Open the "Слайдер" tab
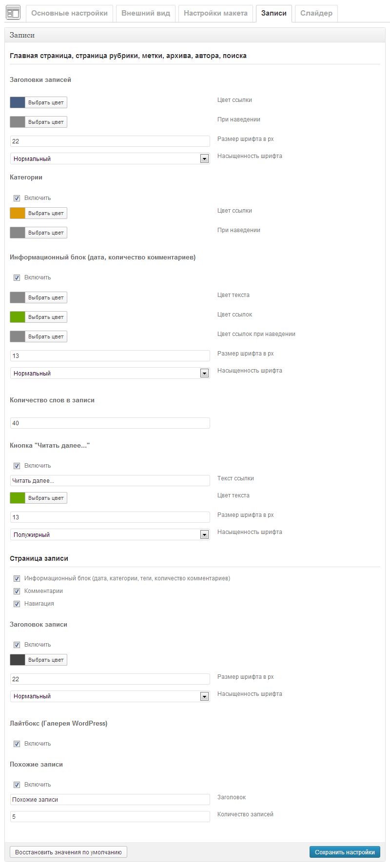Screen dimensions: 390x868 tap(316, 13)
